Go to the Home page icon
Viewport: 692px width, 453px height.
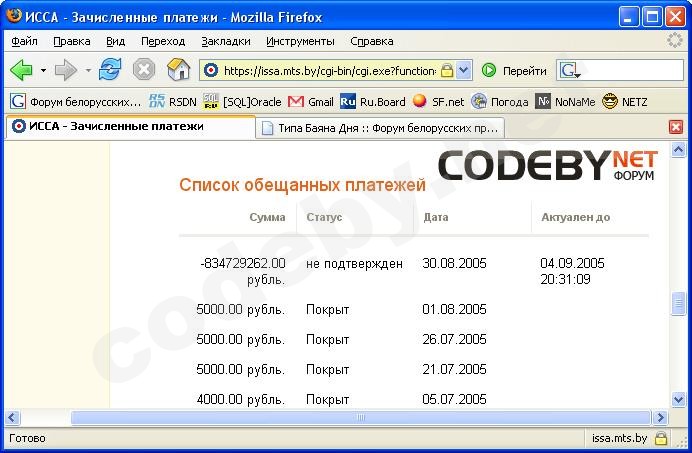coord(179,70)
